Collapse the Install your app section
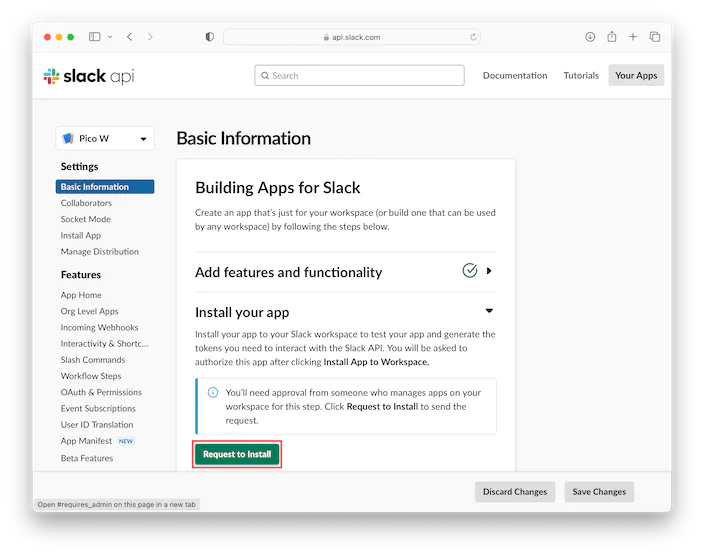The height and width of the screenshot is (555, 704). 489,311
